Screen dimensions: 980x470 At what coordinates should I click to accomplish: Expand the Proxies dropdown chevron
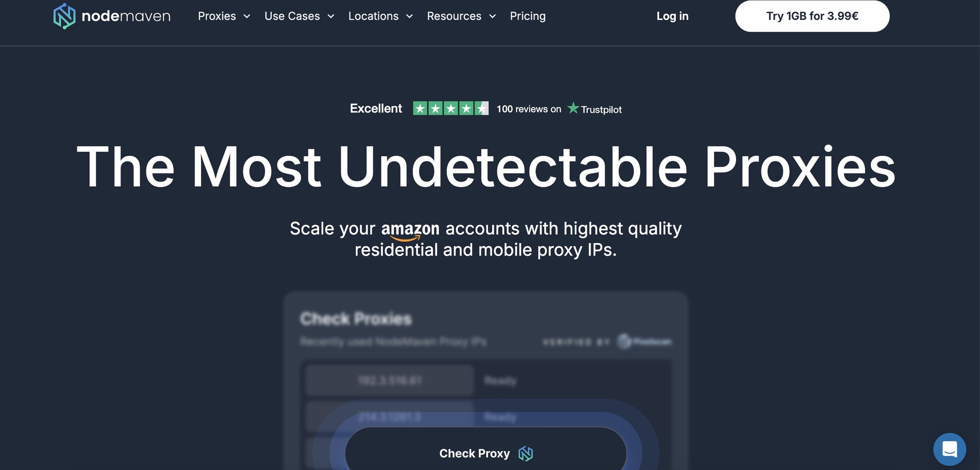[x=247, y=16]
